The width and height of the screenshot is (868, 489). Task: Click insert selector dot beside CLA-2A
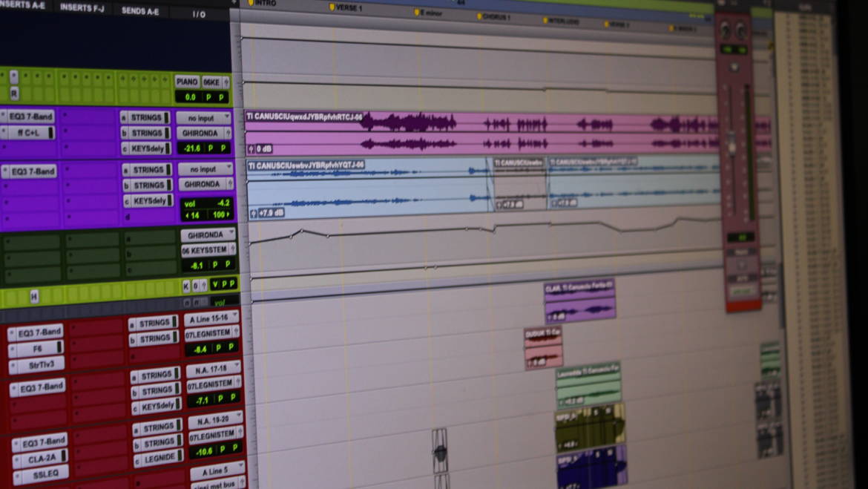[x=17, y=461]
